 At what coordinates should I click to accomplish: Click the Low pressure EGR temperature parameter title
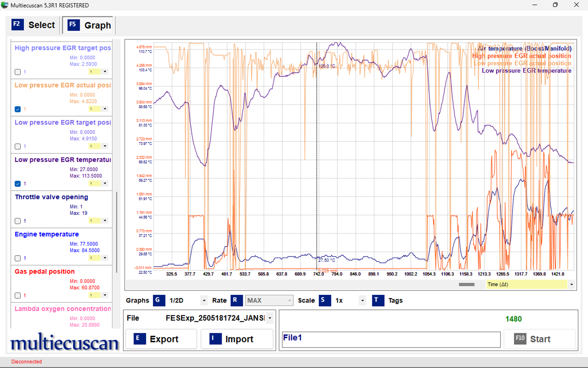(63, 160)
